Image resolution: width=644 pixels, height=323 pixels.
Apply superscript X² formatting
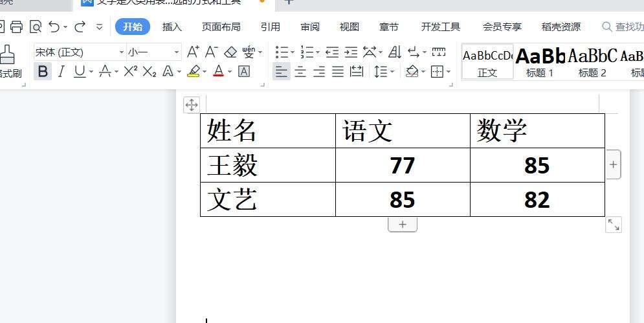(x=131, y=71)
